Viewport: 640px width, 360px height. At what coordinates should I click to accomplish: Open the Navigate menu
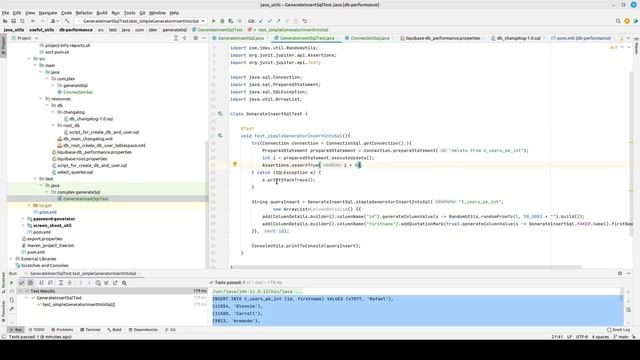(x=48, y=13)
